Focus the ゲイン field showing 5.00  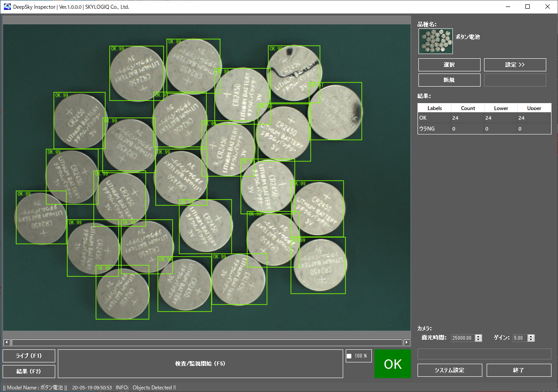click(x=520, y=338)
